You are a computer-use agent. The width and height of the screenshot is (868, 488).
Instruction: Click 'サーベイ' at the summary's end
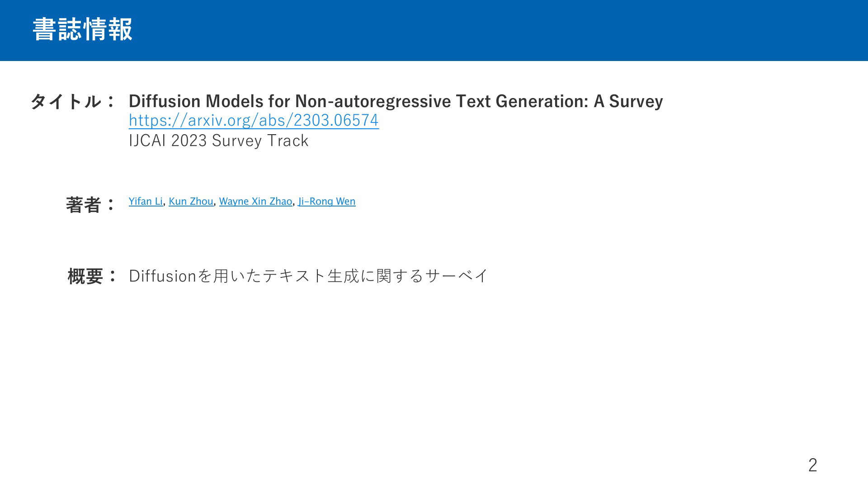tap(457, 276)
